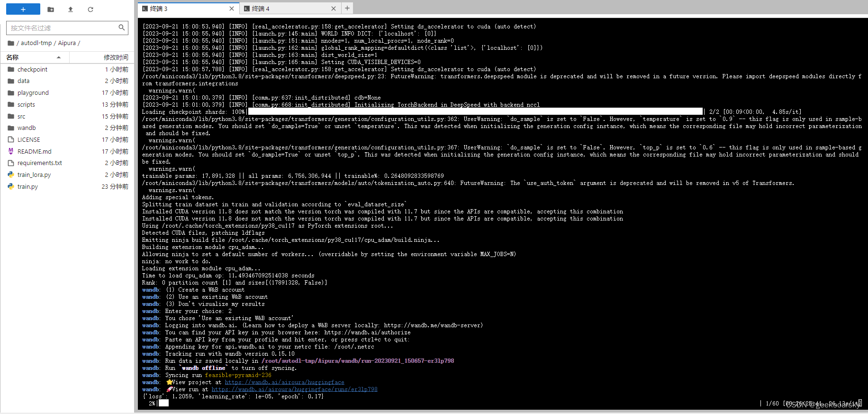Click the root folder icon in the breadcrumb
The image size is (868, 414).
tap(11, 43)
